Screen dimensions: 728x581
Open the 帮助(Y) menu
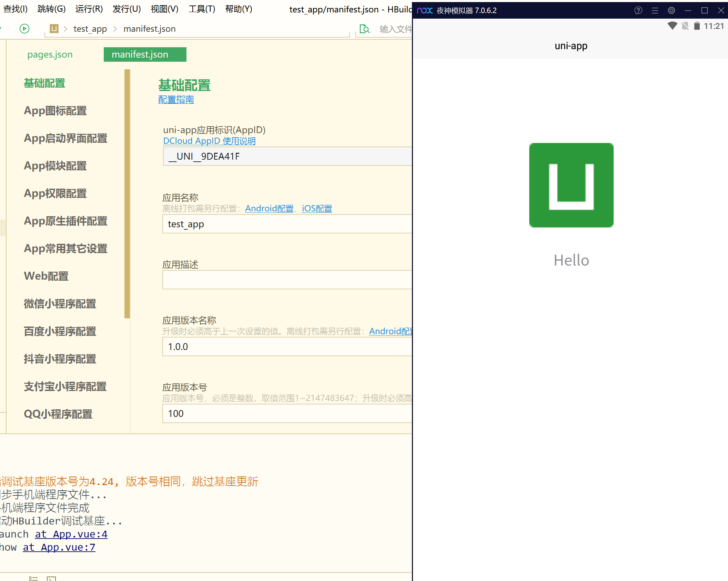click(239, 9)
